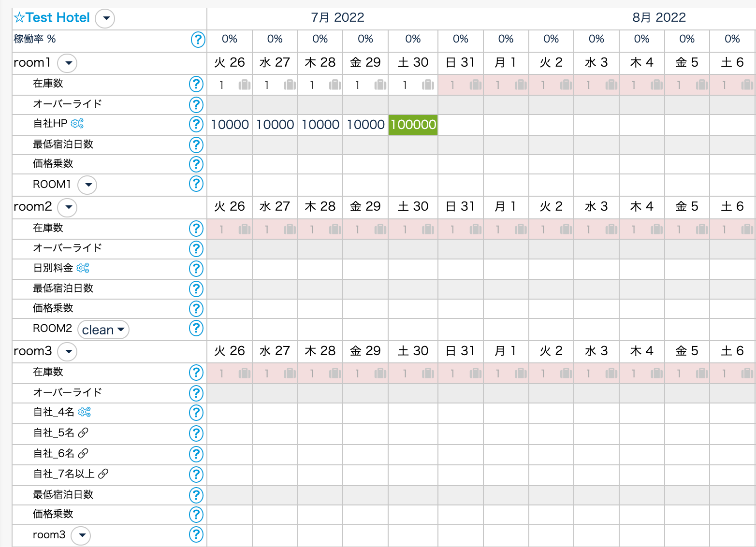Open the room3 header dropdown arrow
The height and width of the screenshot is (547, 756).
tap(68, 351)
